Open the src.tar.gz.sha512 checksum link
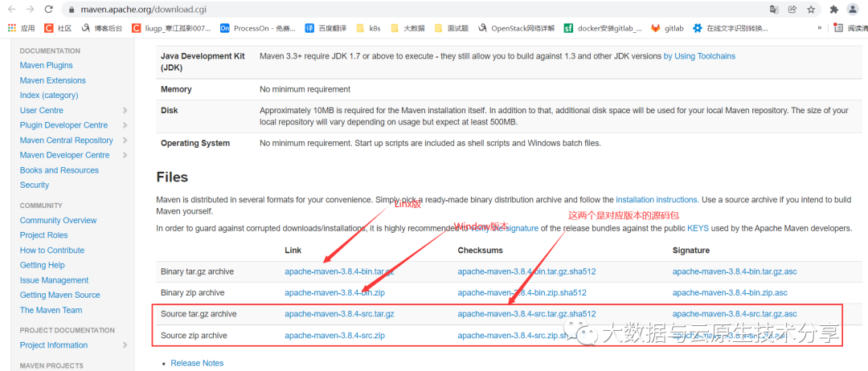This screenshot has height=371, width=868. (x=526, y=313)
